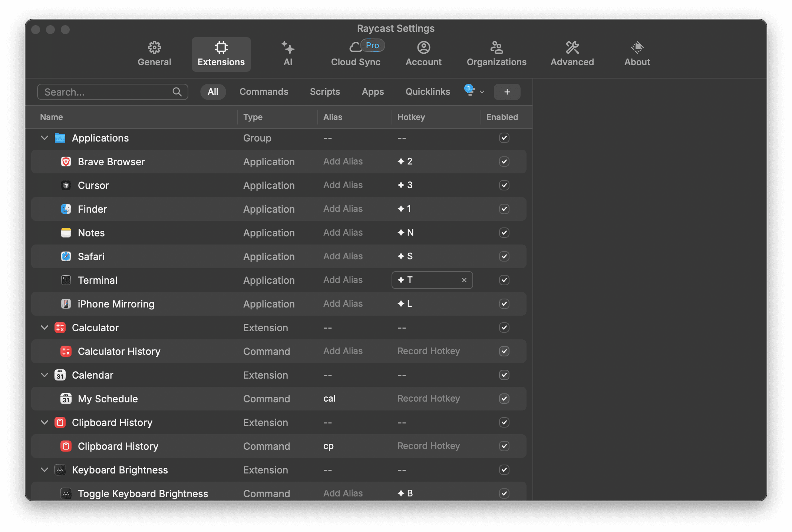Viewport: 792px width, 532px height.
Task: Uncheck Enabled for iPhone Mirroring
Action: 504,304
